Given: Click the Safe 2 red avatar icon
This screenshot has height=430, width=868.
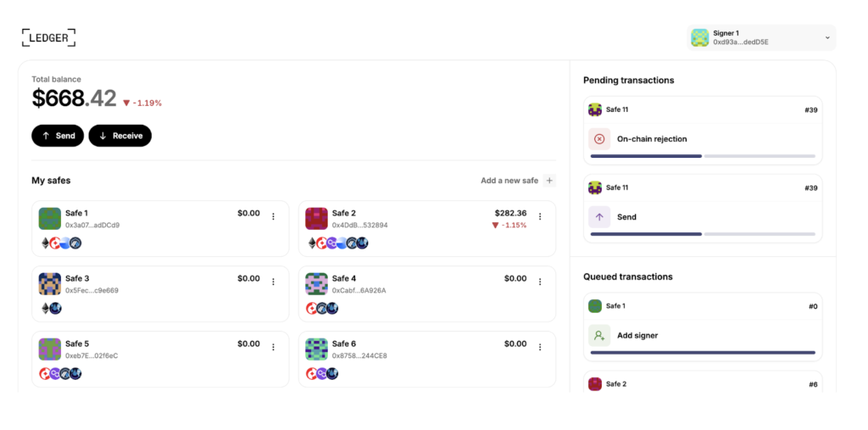Looking at the screenshot, I should coord(316,218).
